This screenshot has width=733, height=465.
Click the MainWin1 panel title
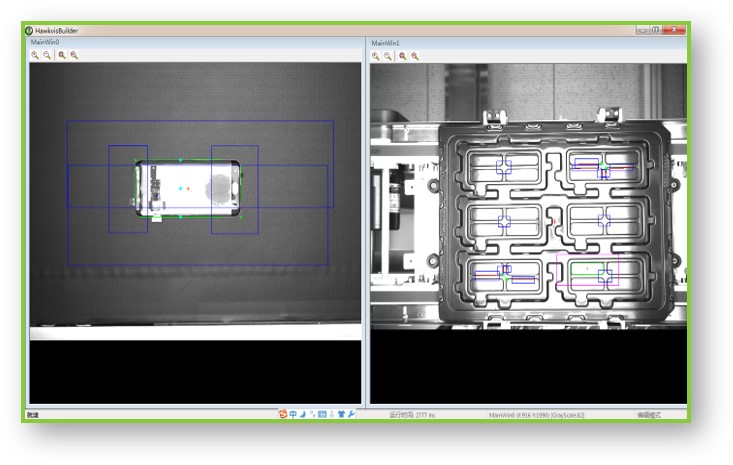pyautogui.click(x=386, y=43)
